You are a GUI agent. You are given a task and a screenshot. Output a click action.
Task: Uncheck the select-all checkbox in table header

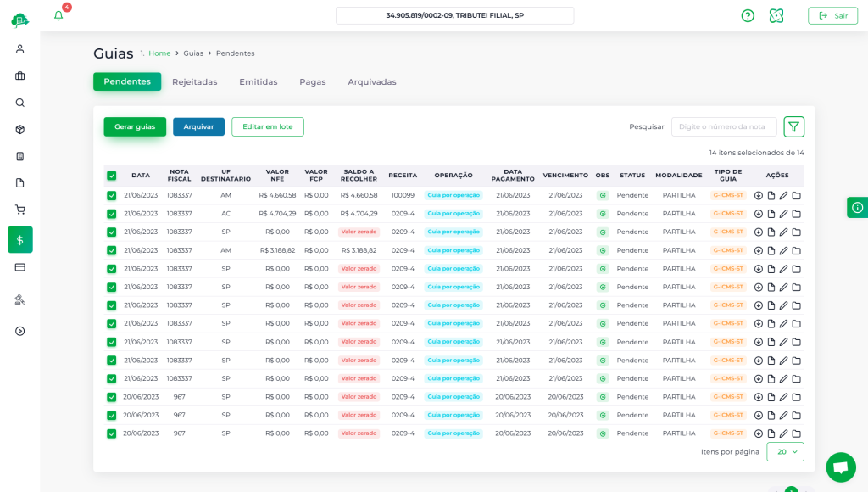coord(112,176)
